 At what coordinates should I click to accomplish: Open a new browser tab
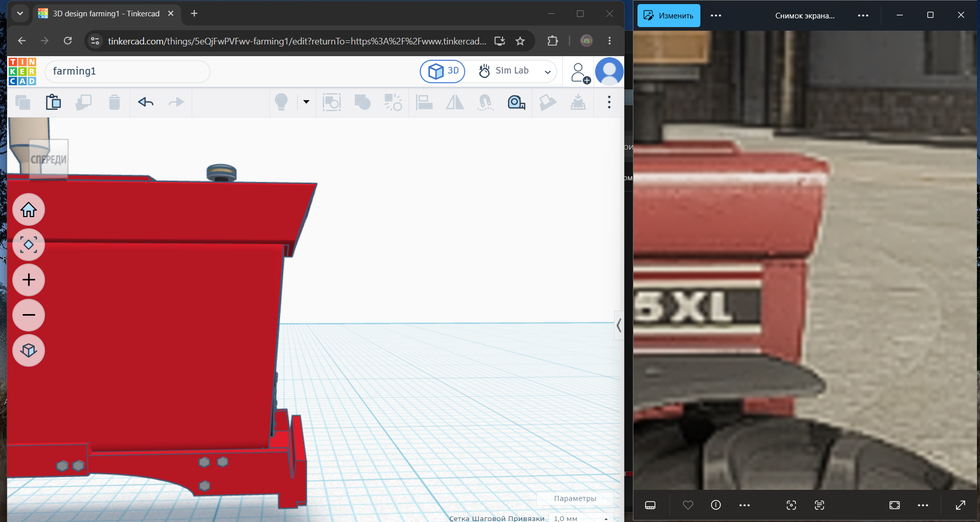coord(194,14)
